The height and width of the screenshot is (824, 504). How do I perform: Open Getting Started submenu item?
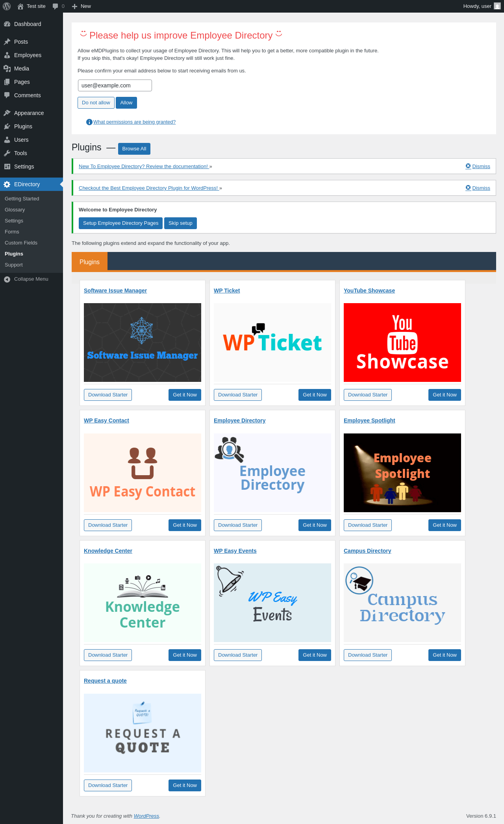point(22,199)
